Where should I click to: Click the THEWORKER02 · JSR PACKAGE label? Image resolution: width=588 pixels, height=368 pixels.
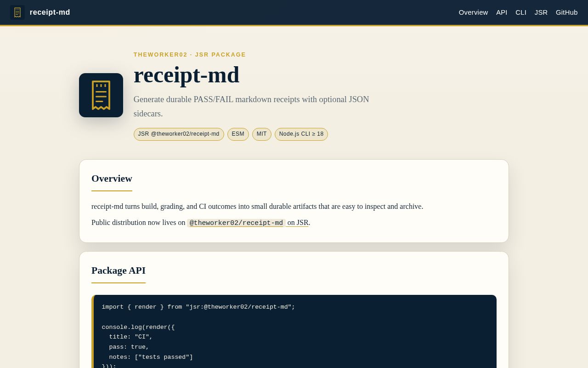190,55
